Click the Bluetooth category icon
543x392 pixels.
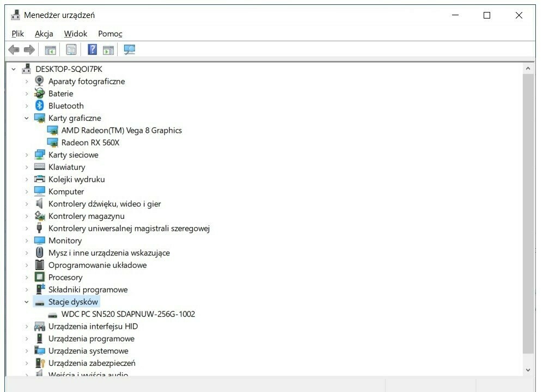(39, 106)
